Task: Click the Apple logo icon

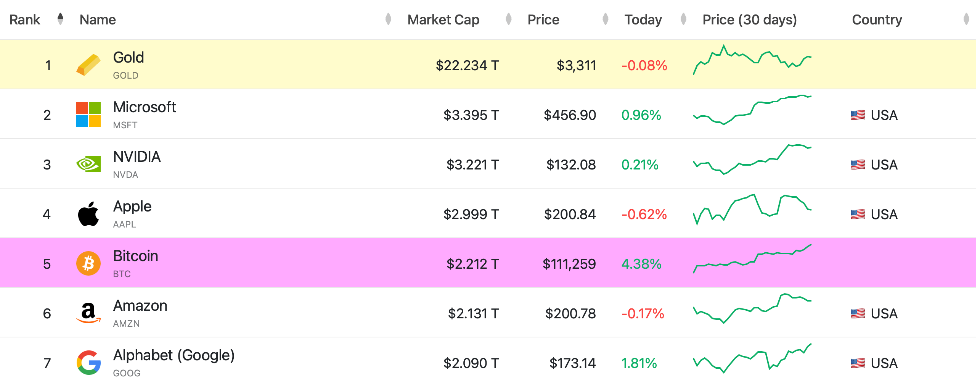Action: [x=88, y=214]
